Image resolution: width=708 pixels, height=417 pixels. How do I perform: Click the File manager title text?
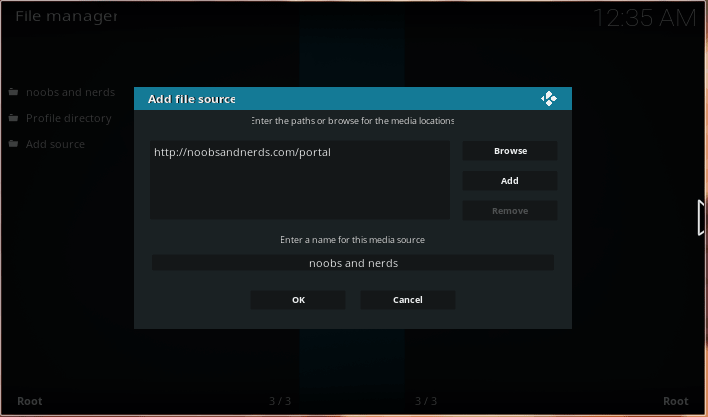66,16
